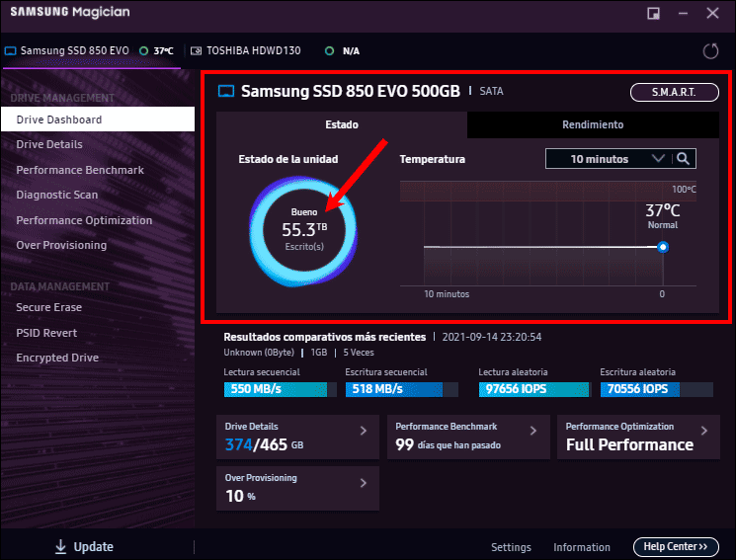Expand the Drive Details card arrow
The width and height of the screenshot is (736, 560).
(364, 431)
